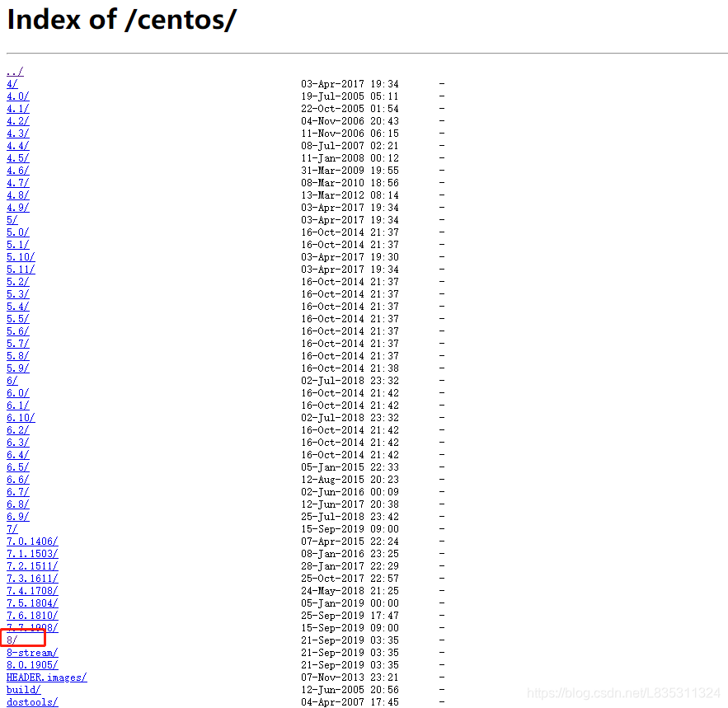Open the 8.0.1905/ directory link
This screenshot has height=708, width=728.
32,665
